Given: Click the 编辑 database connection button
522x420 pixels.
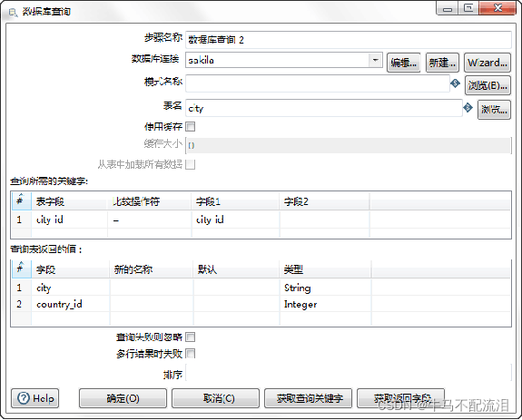Looking at the screenshot, I should click(x=403, y=63).
